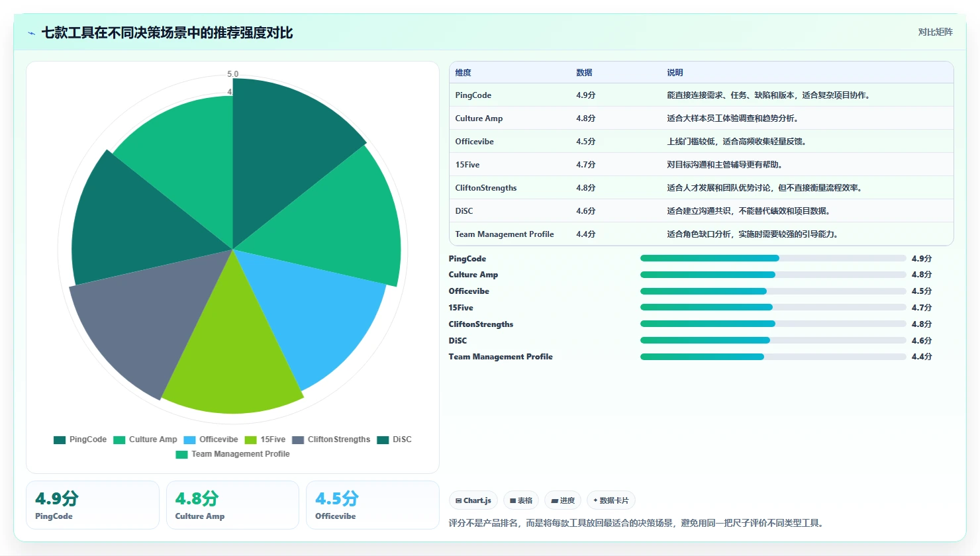Screen dimensions: 980x556
Task: Click the 4.4分 value at the last progress bar
Action: pos(922,357)
